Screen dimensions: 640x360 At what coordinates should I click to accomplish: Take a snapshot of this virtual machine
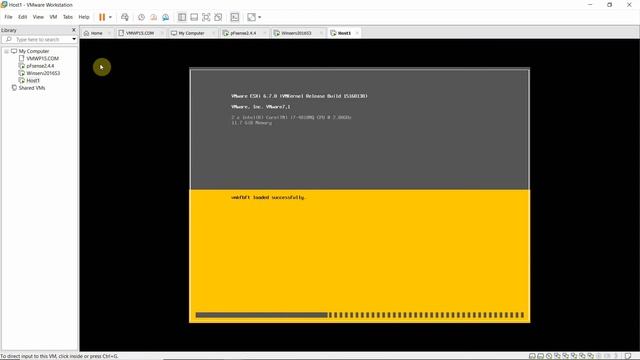pyautogui.click(x=141, y=17)
